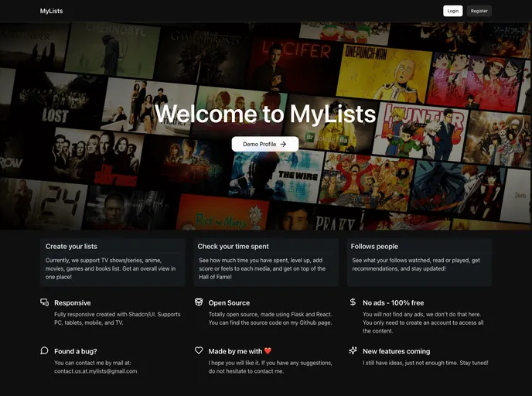Select the Check your time spent heading
Screen dimensions: 532x396
point(233,247)
